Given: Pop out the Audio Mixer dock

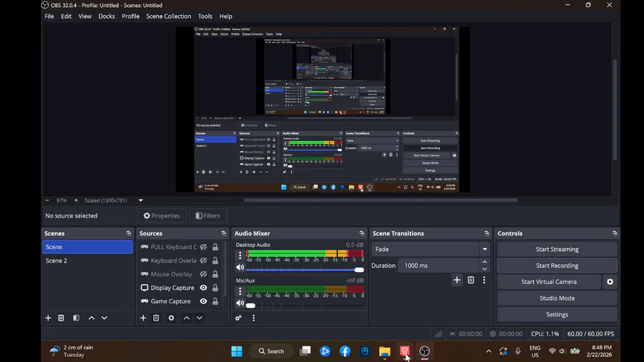Looking at the screenshot, I should [x=362, y=233].
